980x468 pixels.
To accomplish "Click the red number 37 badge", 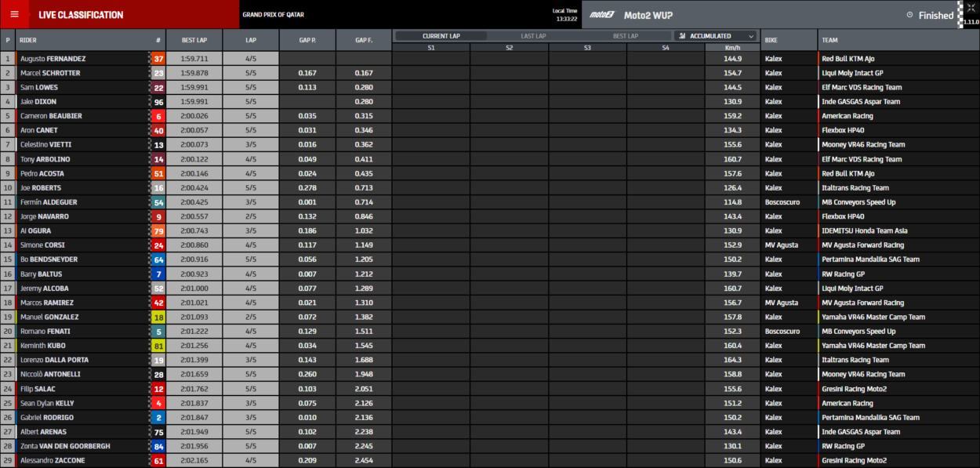I will coord(158,59).
